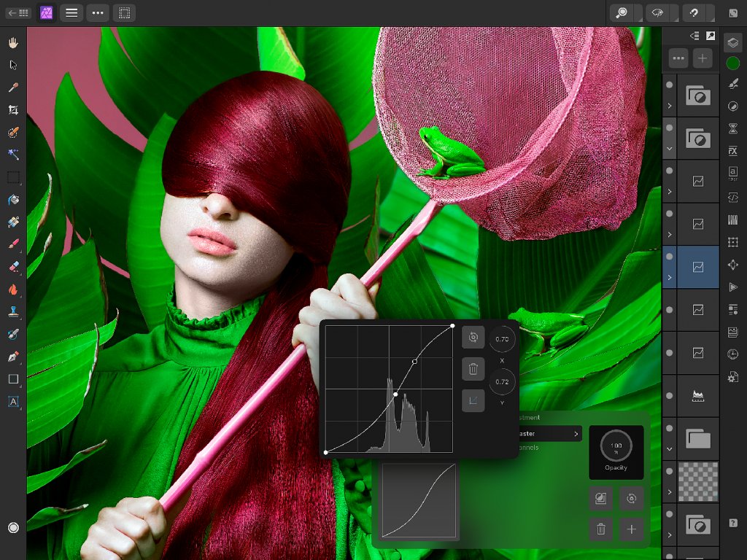Open the Text styles studio
Screen dimensions: 747x560
pos(732,172)
